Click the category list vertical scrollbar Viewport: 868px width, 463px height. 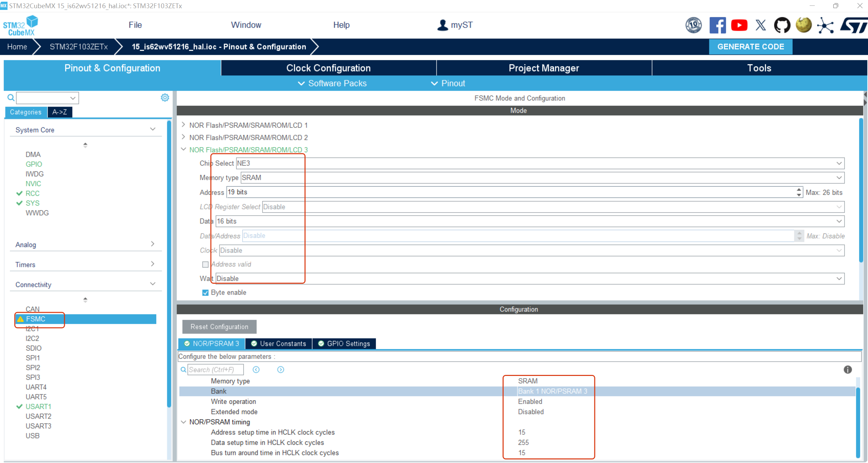(x=169, y=264)
